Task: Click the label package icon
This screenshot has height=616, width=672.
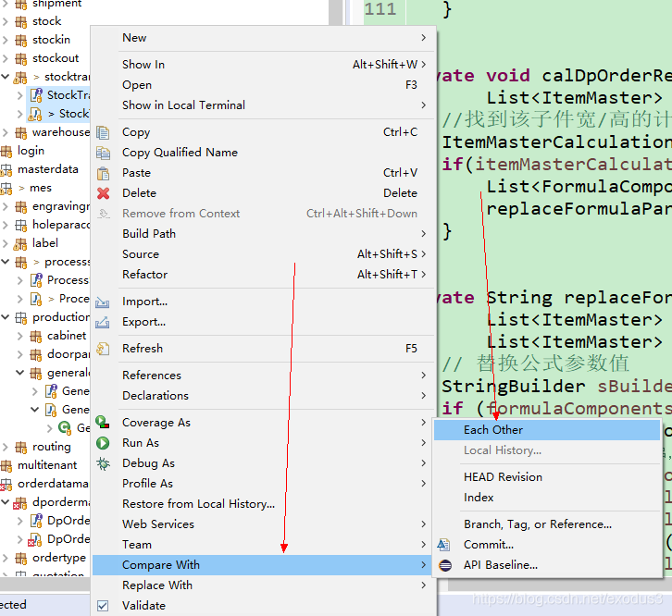Action: pyautogui.click(x=20, y=244)
